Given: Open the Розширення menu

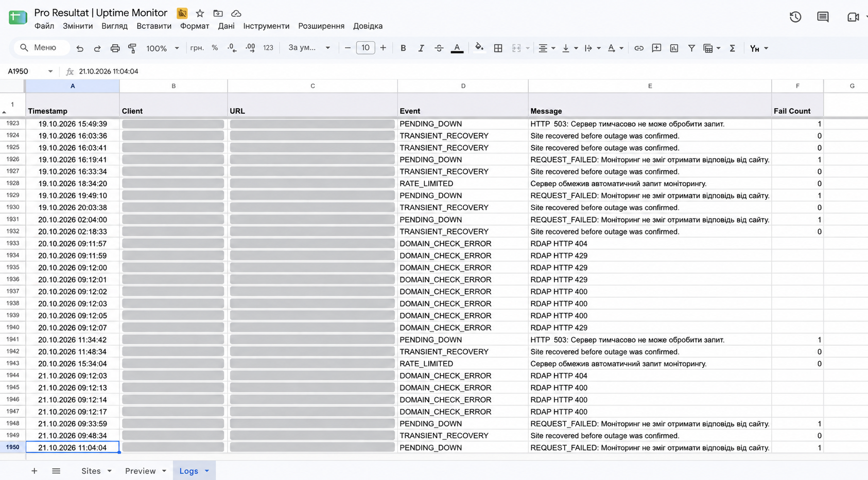Looking at the screenshot, I should 321,26.
